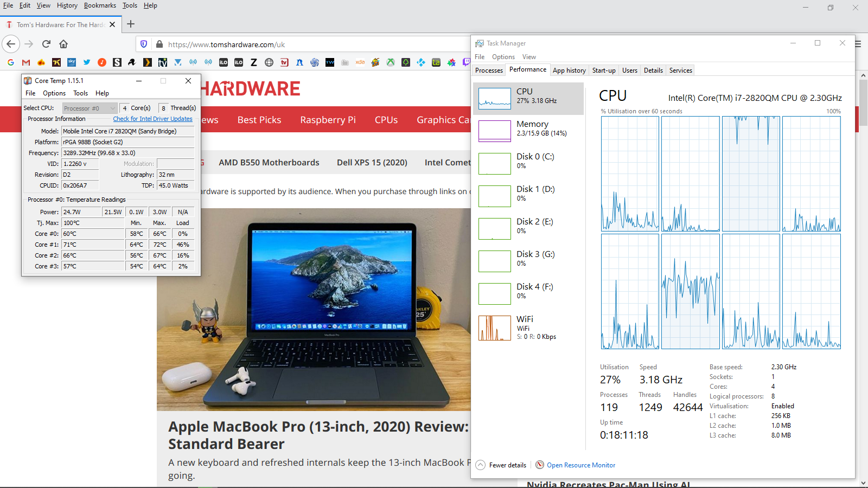Collapse Task Manager with Fewer details
This screenshot has width=868, height=488.
point(501,465)
